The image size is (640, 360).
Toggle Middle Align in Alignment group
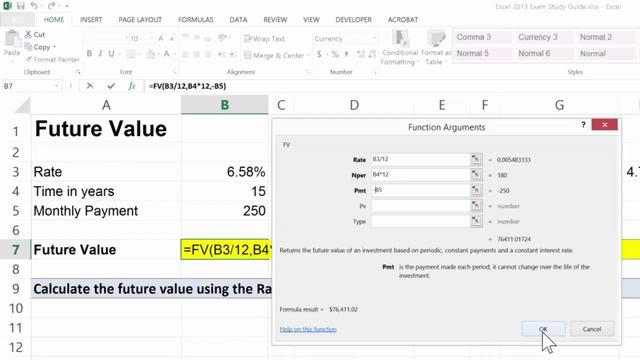tap(196, 38)
